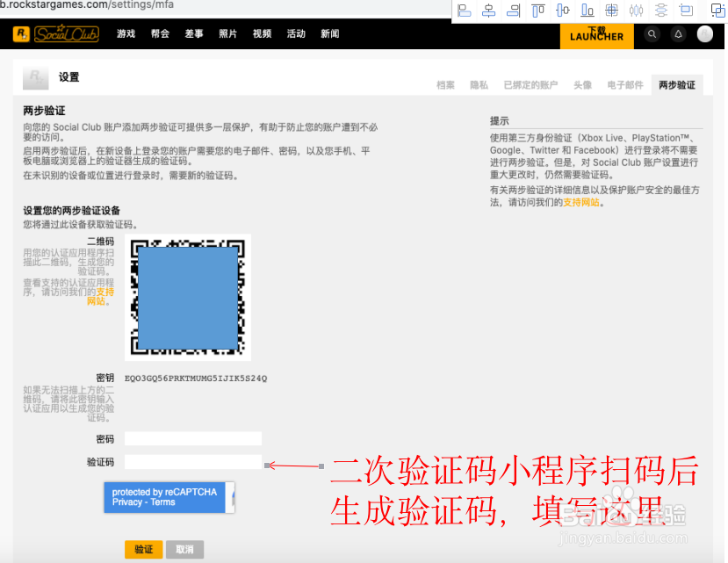Image resolution: width=728 pixels, height=563 pixels.
Task: Open the 支持网站 link in tips panel
Action: [580, 203]
